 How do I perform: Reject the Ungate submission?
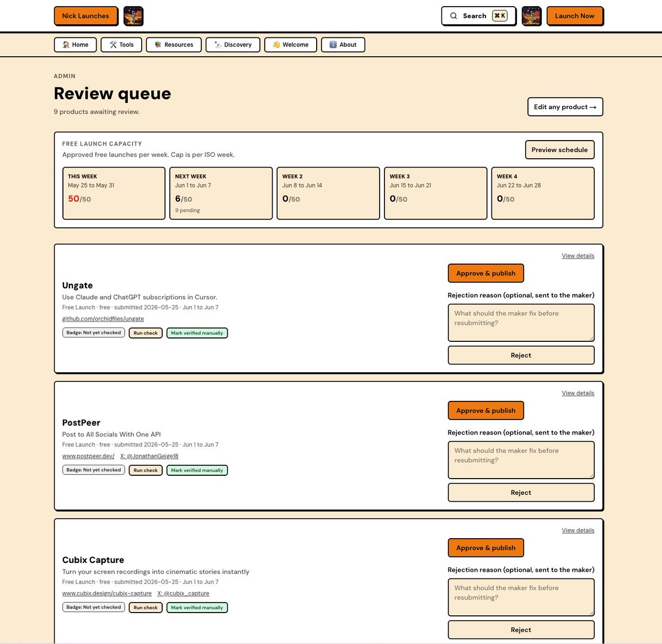(521, 356)
